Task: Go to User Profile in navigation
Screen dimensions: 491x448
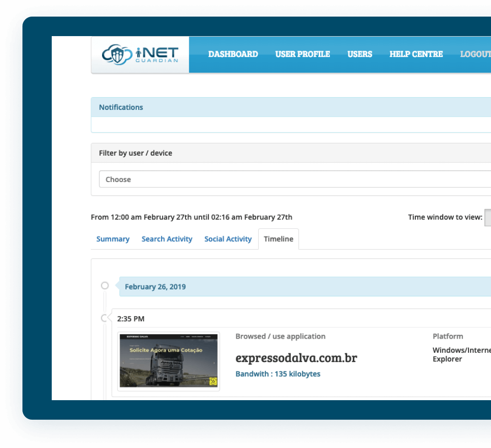Action: (x=303, y=54)
